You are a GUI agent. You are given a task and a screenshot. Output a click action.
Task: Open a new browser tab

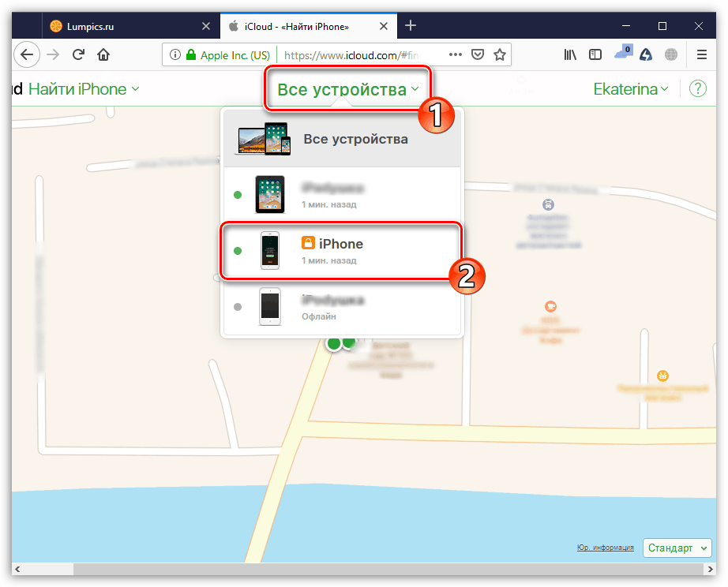coord(411,25)
